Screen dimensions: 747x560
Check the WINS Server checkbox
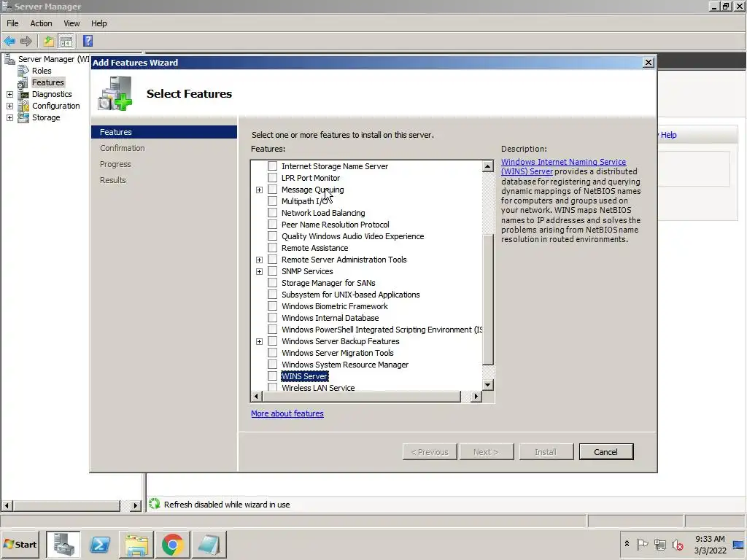(273, 376)
